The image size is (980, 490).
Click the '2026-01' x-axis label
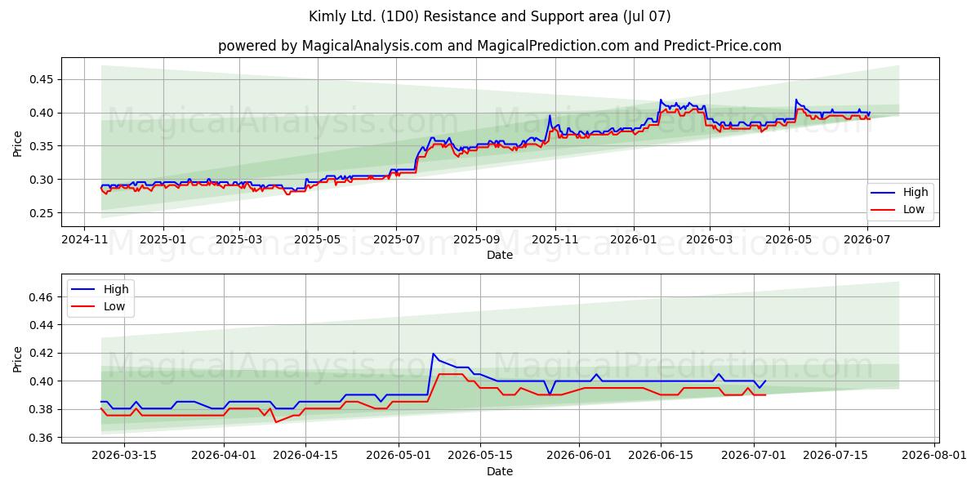(x=633, y=239)
